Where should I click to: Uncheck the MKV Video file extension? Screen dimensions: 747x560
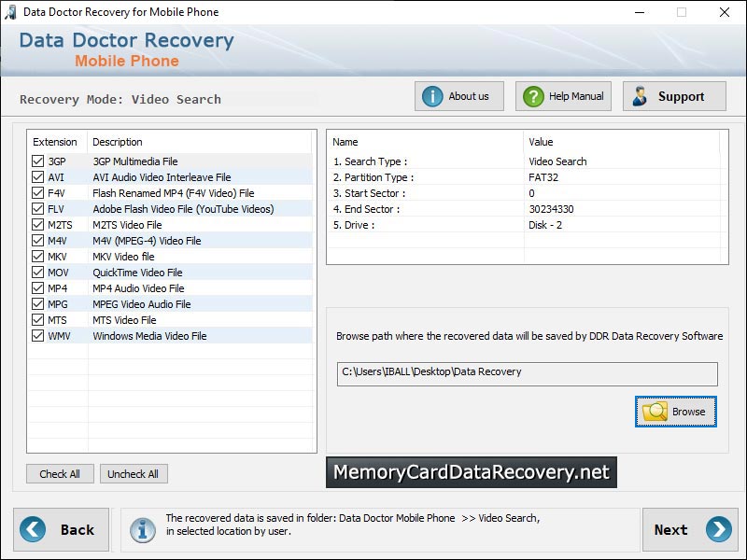pyautogui.click(x=36, y=256)
